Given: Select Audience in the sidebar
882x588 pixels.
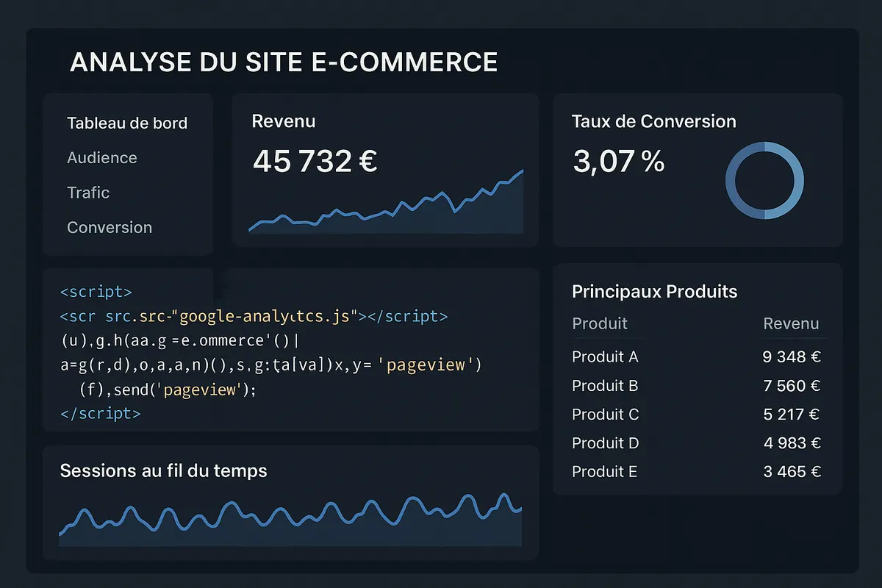Looking at the screenshot, I should tap(102, 158).
